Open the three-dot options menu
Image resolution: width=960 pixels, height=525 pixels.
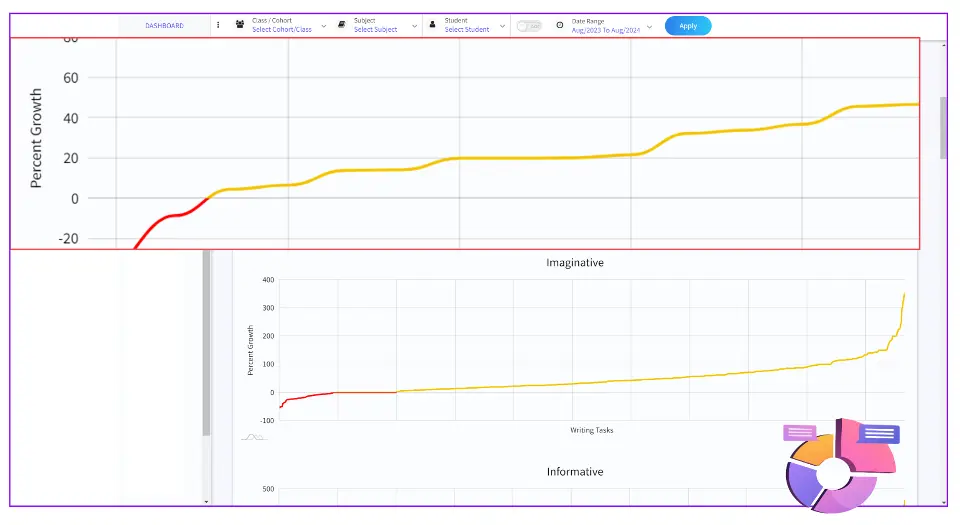click(x=218, y=25)
